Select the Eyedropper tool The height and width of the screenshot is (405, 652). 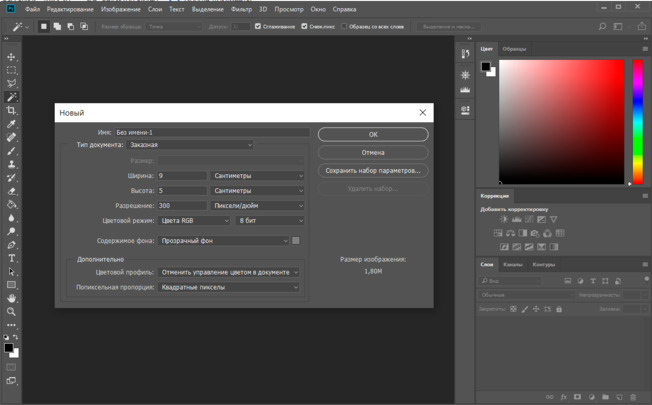coord(12,123)
